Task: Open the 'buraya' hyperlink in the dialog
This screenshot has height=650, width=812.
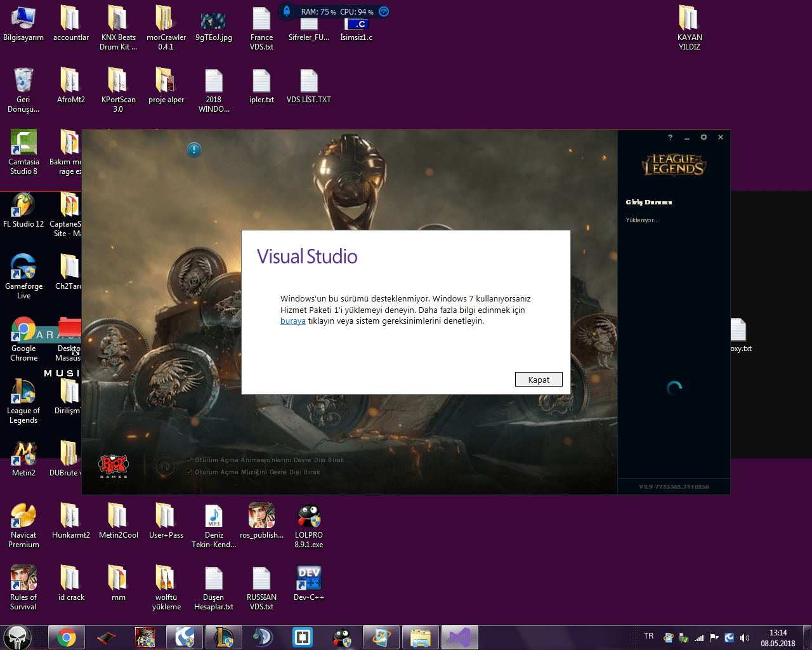Action: point(293,321)
